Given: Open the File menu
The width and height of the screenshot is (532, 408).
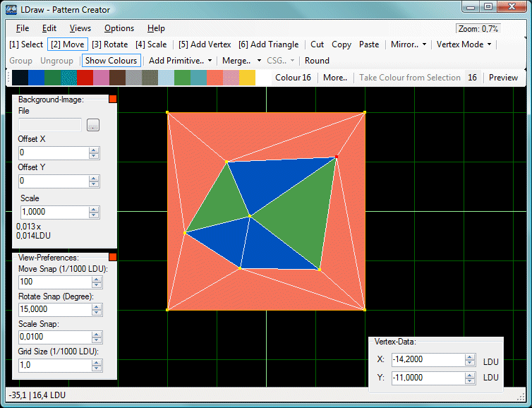Looking at the screenshot, I should [x=23, y=28].
